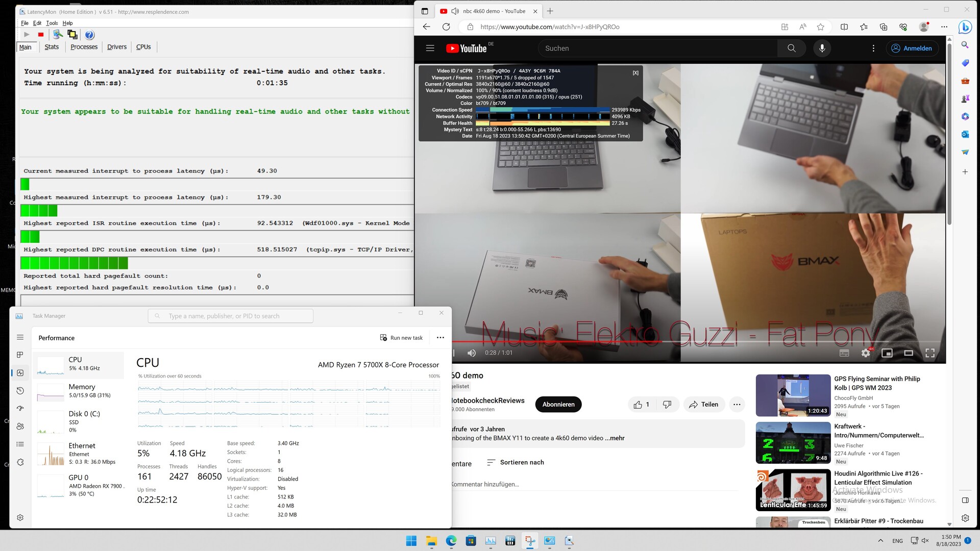Toggle Edge split screen view
The height and width of the screenshot is (551, 980).
click(844, 27)
